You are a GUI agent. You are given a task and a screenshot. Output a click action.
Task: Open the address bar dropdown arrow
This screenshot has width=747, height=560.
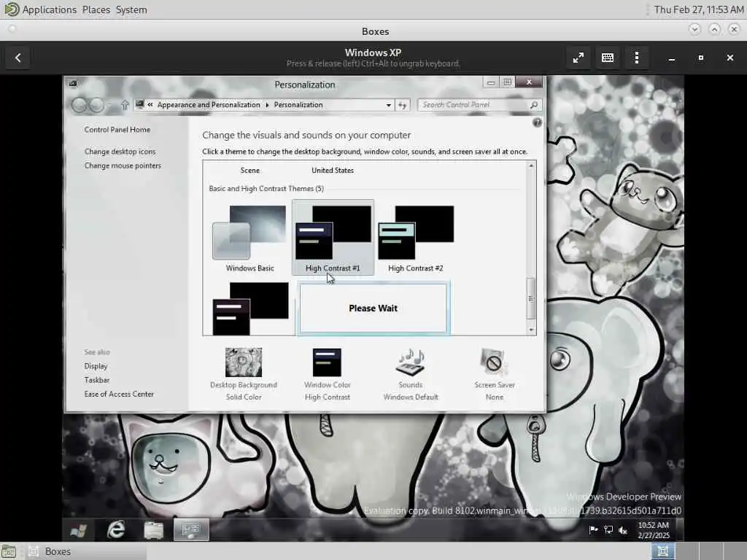click(389, 105)
